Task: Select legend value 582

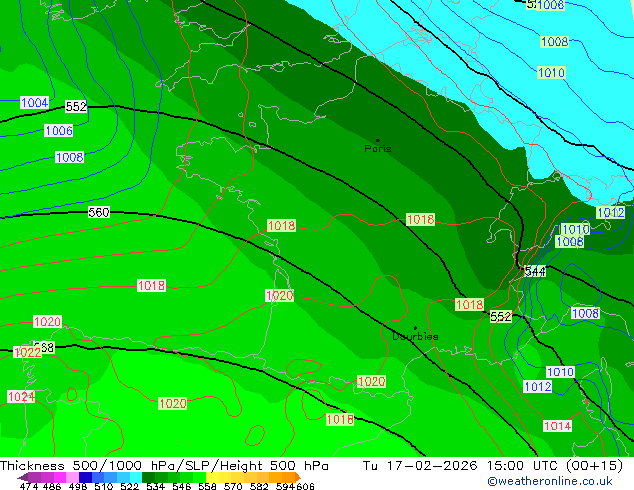Action: click(259, 486)
